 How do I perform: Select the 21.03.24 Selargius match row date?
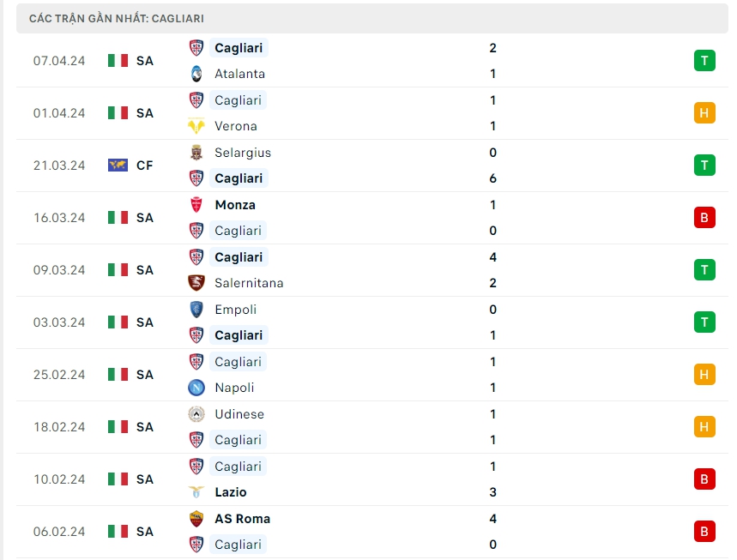click(x=59, y=166)
